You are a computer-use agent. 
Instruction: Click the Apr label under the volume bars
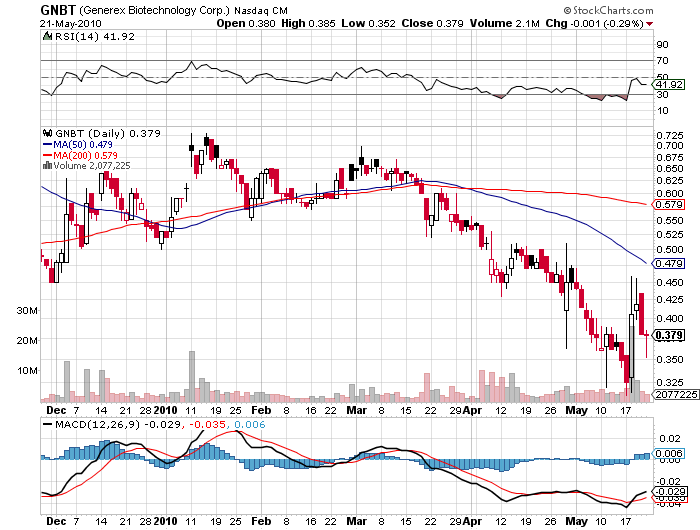(472, 410)
